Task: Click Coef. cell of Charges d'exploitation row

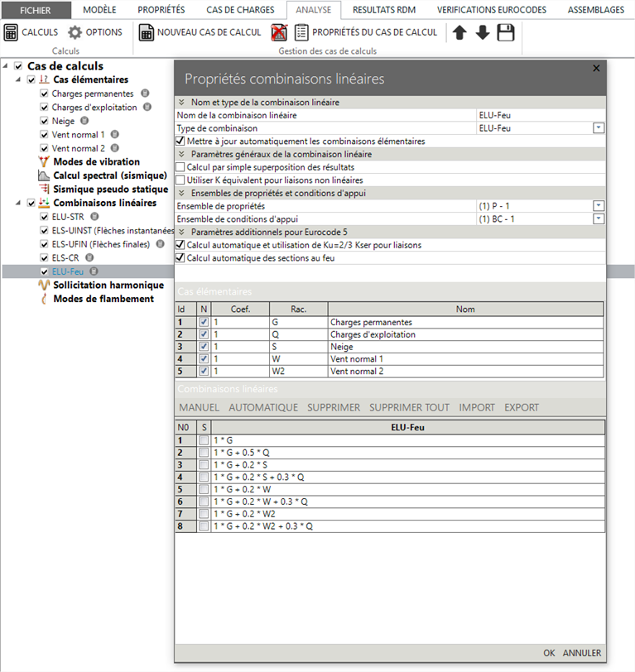Action: click(x=241, y=334)
